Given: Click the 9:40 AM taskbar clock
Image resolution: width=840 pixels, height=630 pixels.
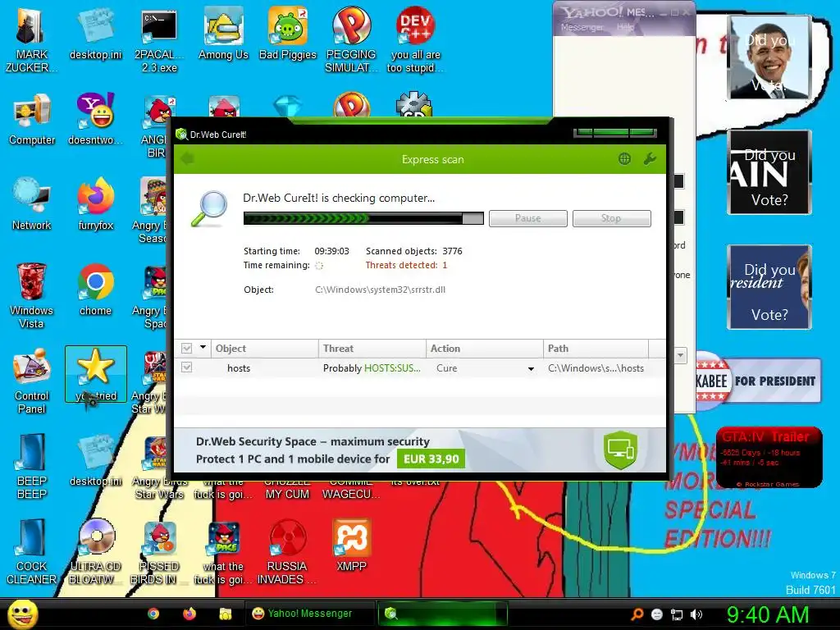Looking at the screenshot, I should 768,614.
